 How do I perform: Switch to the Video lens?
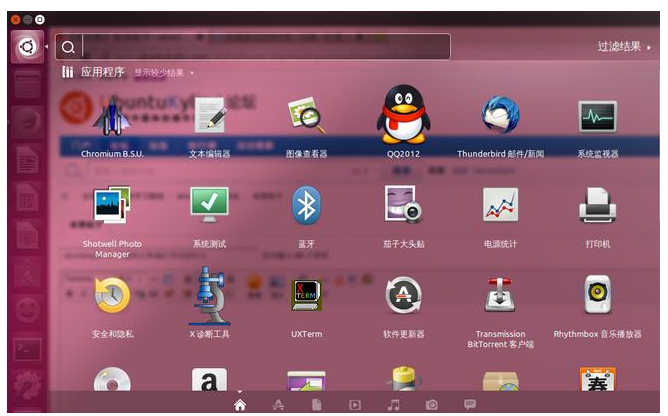click(x=355, y=404)
